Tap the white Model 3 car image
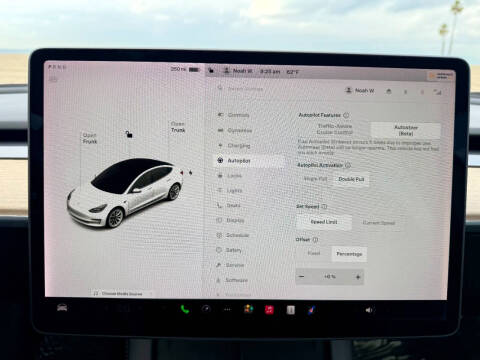 (x=125, y=193)
